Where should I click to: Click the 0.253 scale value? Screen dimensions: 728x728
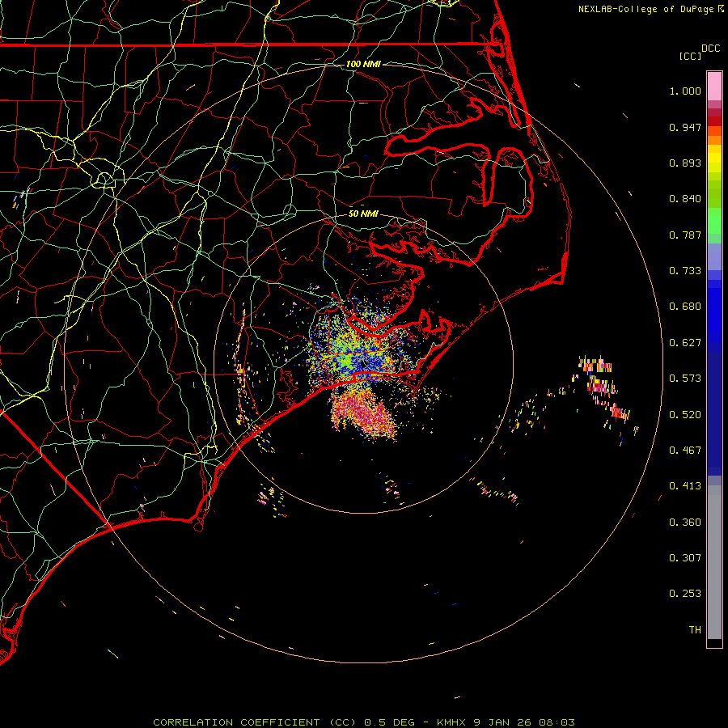click(x=685, y=594)
